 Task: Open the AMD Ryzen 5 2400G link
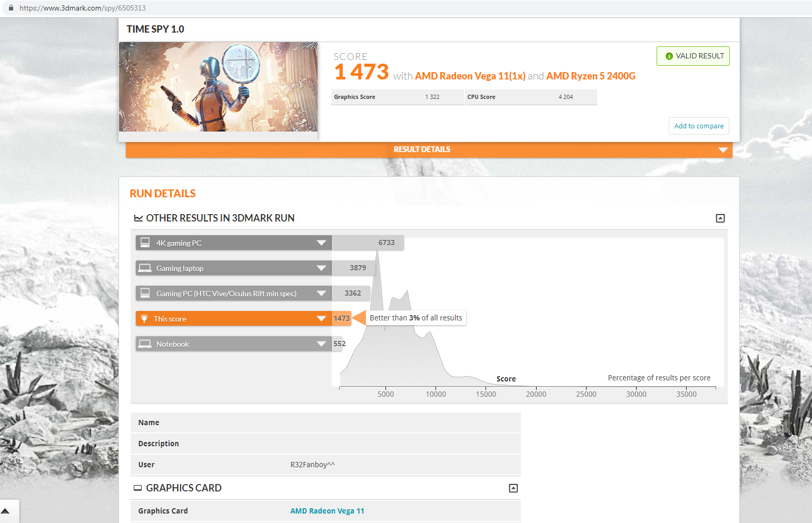pos(591,76)
